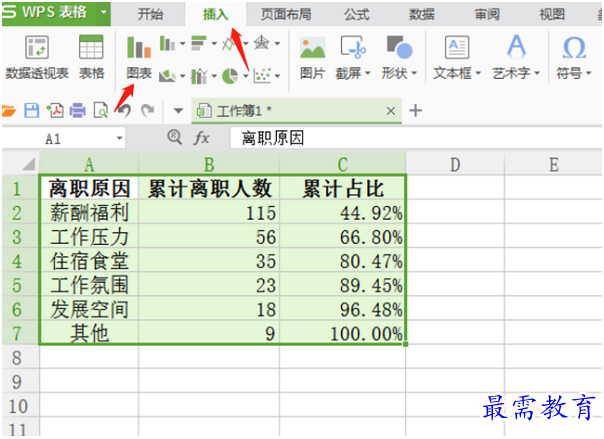
Task: Open the quick access toolbar dropdown
Action: [178, 111]
